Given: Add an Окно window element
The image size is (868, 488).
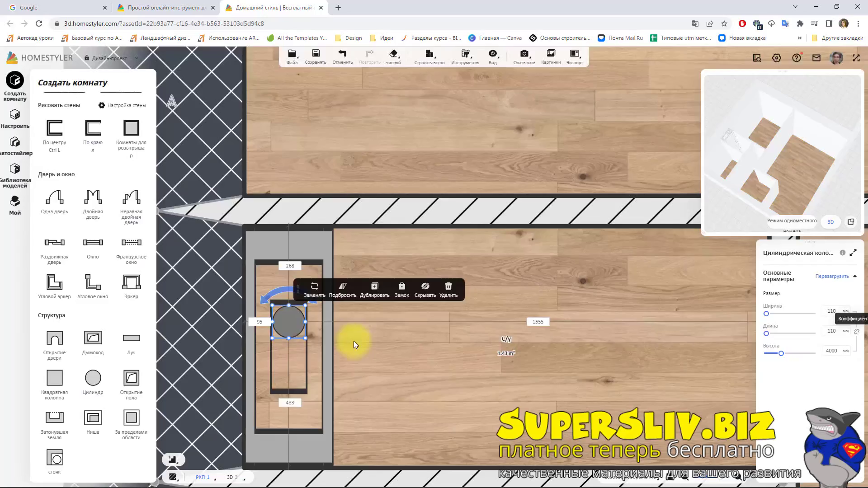Looking at the screenshot, I should click(93, 249).
